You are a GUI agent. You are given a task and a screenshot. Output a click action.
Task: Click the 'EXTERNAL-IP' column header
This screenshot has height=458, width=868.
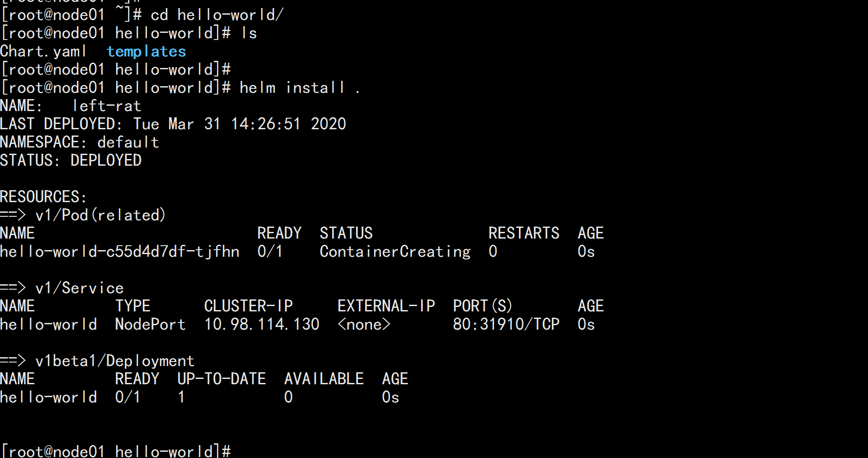pyautogui.click(x=386, y=306)
